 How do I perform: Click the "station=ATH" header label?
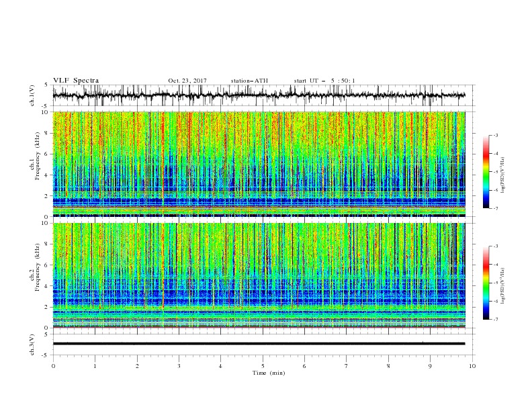point(249,81)
